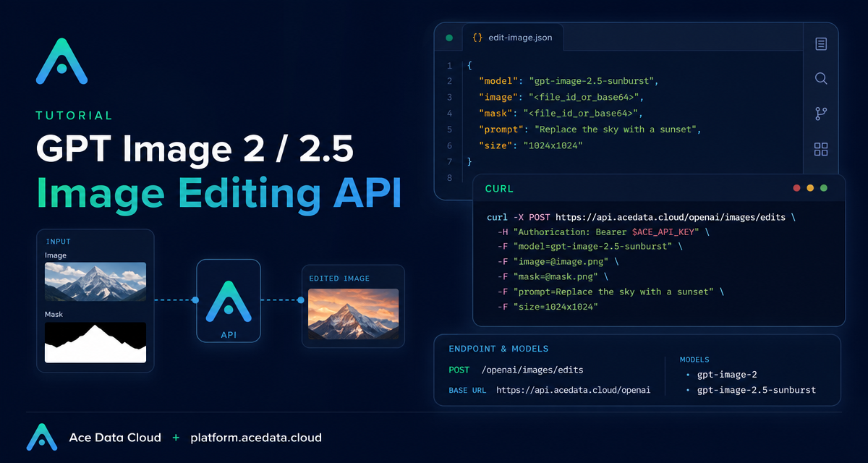
Task: Click the Ace Data Cloud footer text
Action: point(116,438)
